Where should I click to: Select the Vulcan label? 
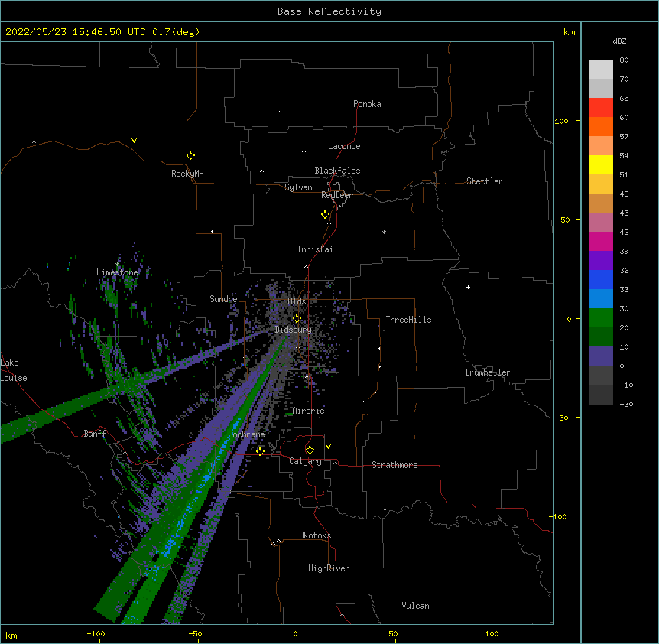tap(415, 606)
